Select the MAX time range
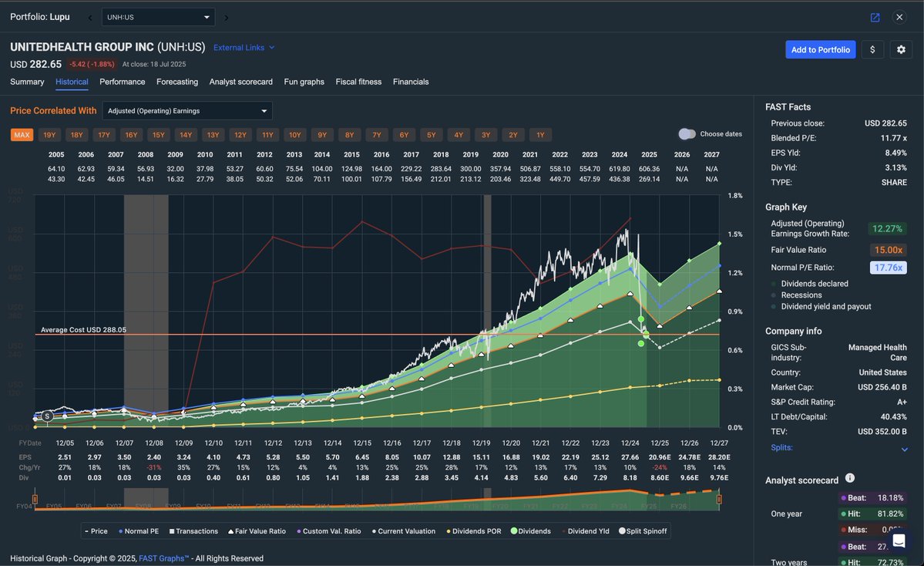Screen dimensions: 924x566 22,135
